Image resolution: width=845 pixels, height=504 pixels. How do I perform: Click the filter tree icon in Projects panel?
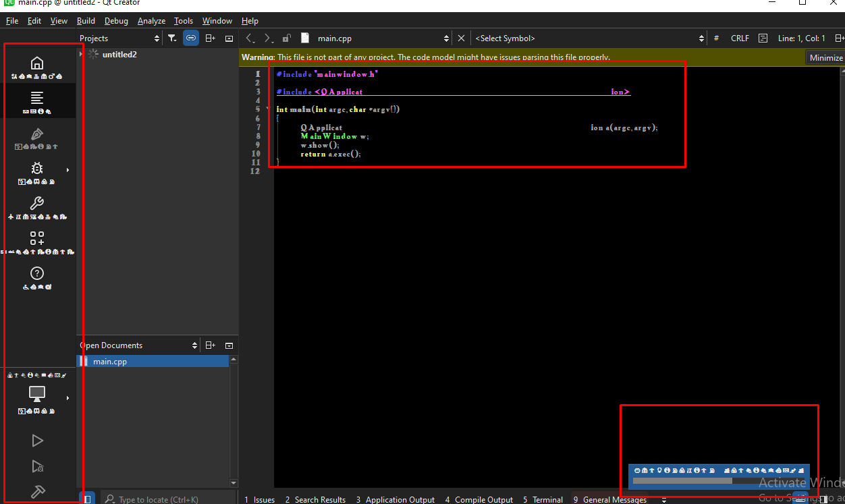pos(172,38)
